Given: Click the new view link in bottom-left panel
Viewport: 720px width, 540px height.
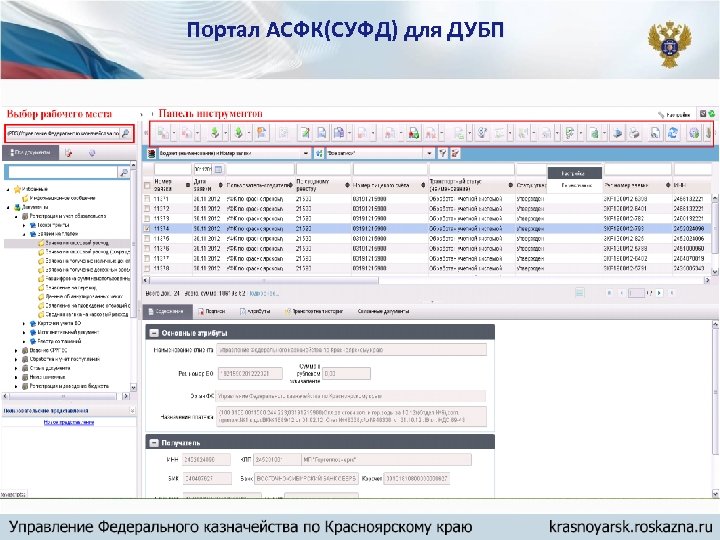Looking at the screenshot, I should 69,422.
